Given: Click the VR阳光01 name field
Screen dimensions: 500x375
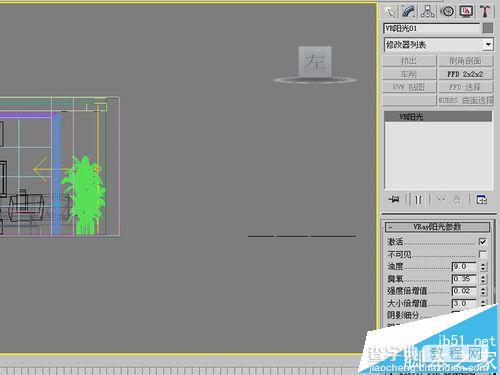Looking at the screenshot, I should coord(431,28).
